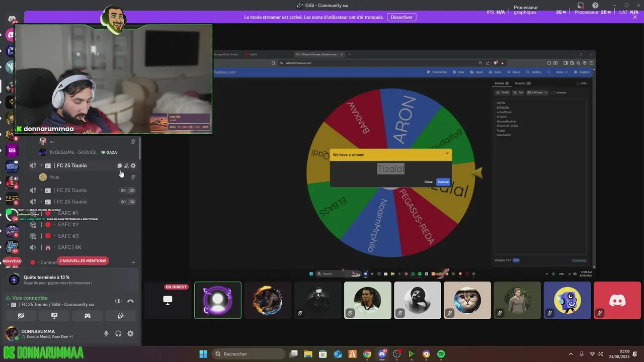Open Discord user settings gear
The height and width of the screenshot is (362, 644).
click(x=130, y=333)
